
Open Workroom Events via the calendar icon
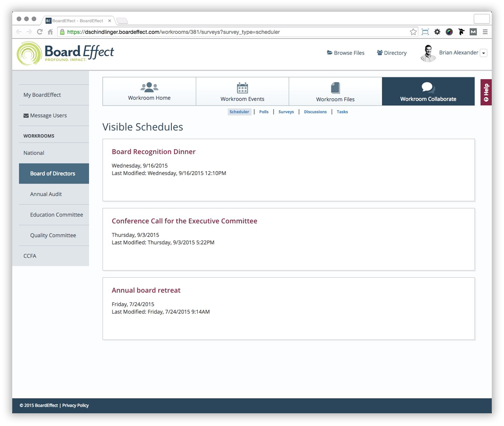242,88
